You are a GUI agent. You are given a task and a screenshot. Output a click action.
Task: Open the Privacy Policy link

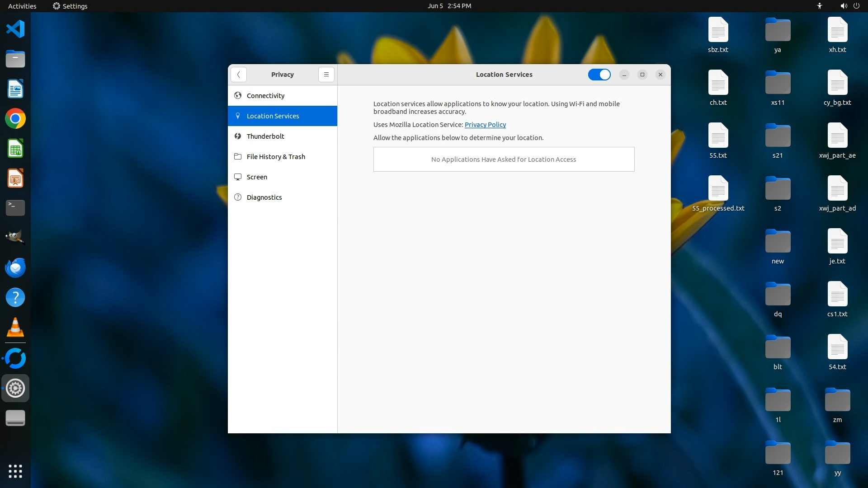coord(485,125)
